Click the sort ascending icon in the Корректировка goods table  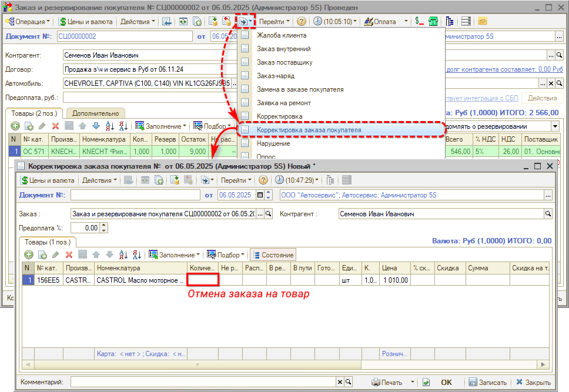click(x=123, y=255)
